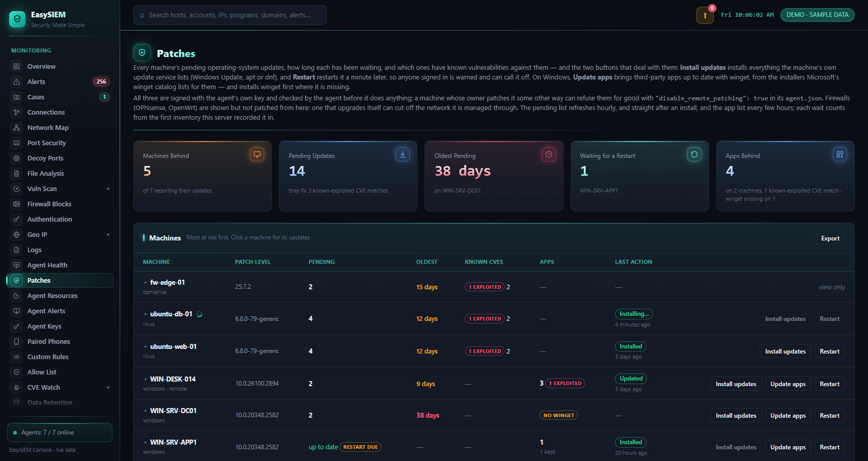868x461 pixels.
Task: Open the Vuln Scan section
Action: pyautogui.click(x=60, y=189)
